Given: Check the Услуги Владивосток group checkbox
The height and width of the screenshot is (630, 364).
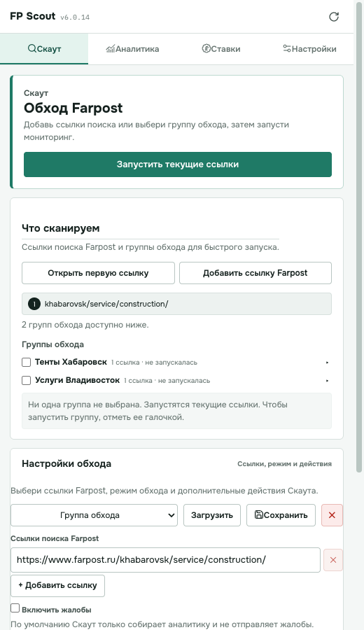Looking at the screenshot, I should [x=26, y=381].
